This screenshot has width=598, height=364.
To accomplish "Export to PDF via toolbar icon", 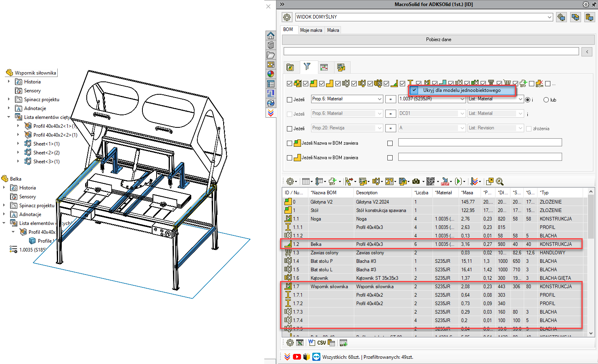I will click(x=445, y=181).
